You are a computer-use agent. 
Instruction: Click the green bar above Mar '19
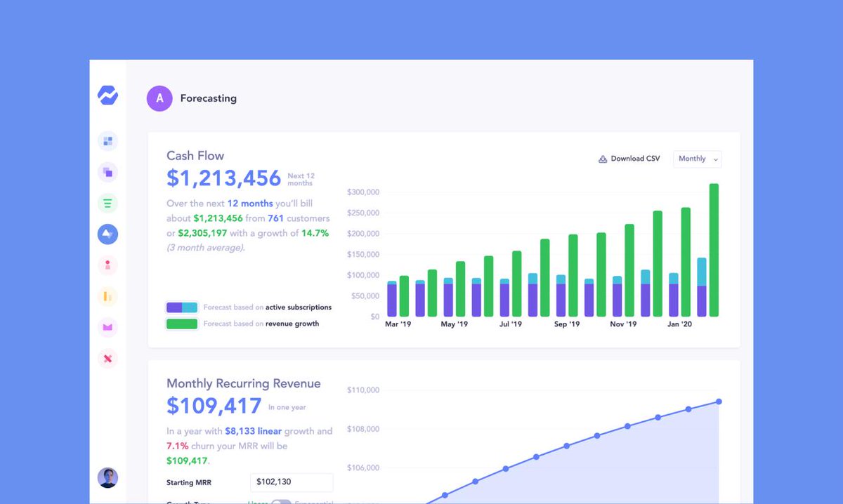pyautogui.click(x=404, y=296)
